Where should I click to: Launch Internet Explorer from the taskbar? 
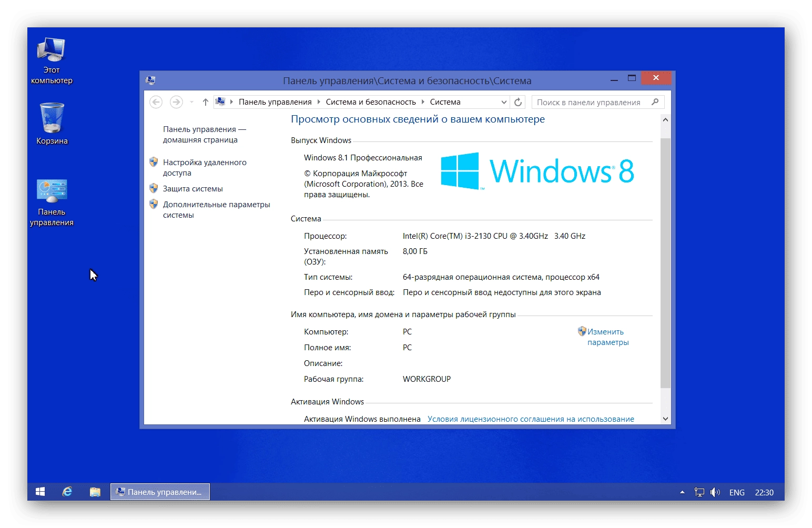67,492
